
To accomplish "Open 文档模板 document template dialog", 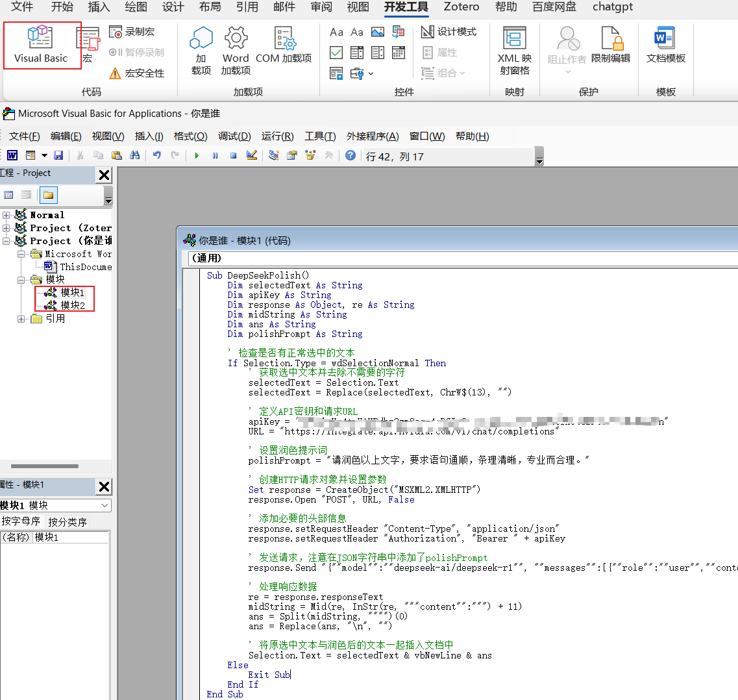I will 665,45.
